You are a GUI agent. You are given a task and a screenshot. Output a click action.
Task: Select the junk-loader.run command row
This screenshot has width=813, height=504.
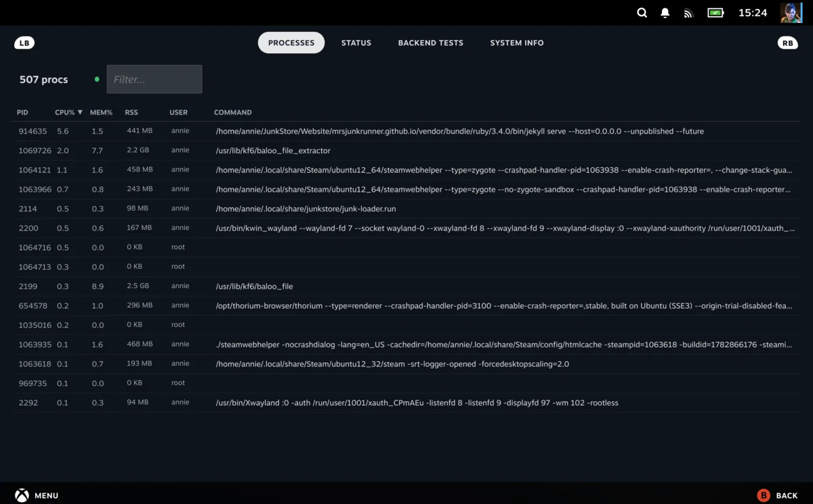tap(406, 209)
